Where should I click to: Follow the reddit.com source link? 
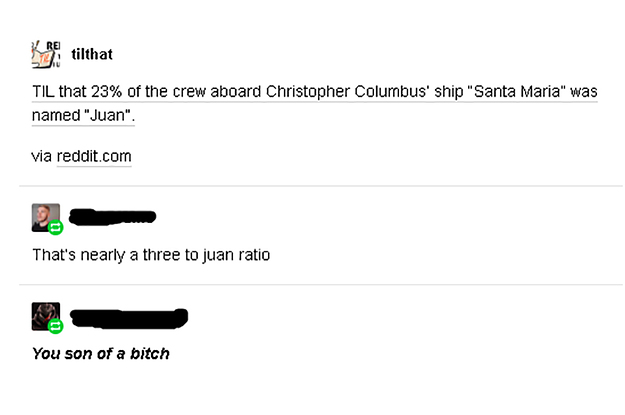94,157
